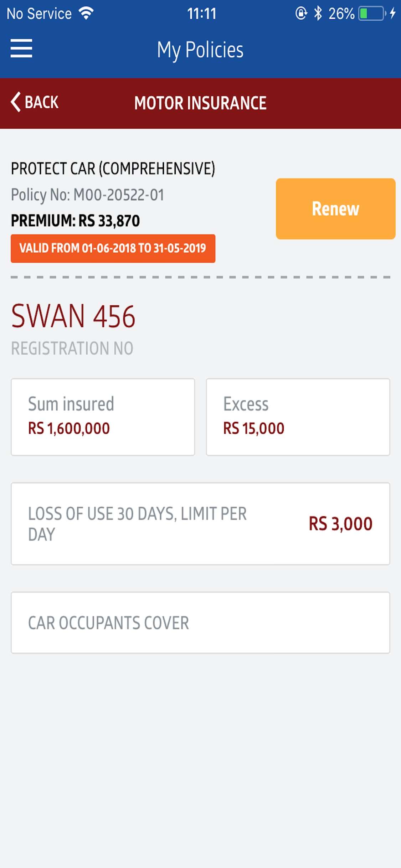Open the hamburger menu
Image resolution: width=401 pixels, height=868 pixels.
(21, 48)
